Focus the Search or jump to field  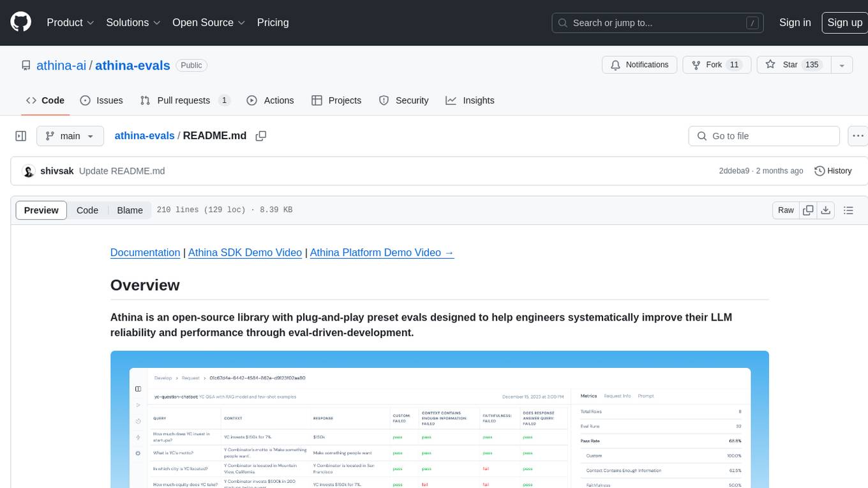[657, 23]
